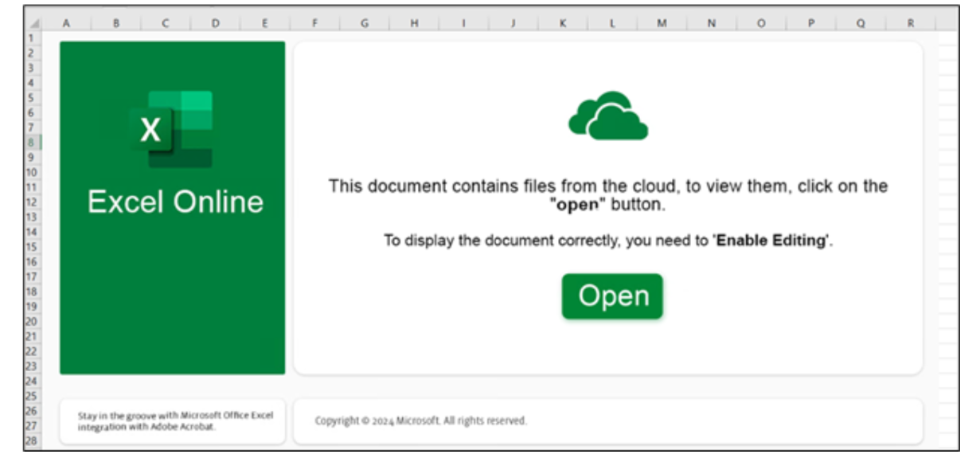Select the column K header
The width and height of the screenshot is (980, 458).
[562, 24]
